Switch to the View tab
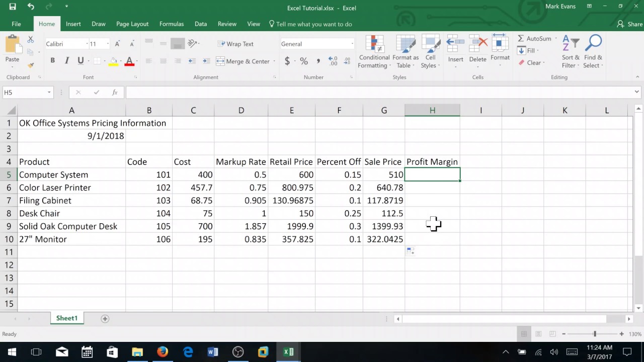The width and height of the screenshot is (644, 362). pos(254,24)
